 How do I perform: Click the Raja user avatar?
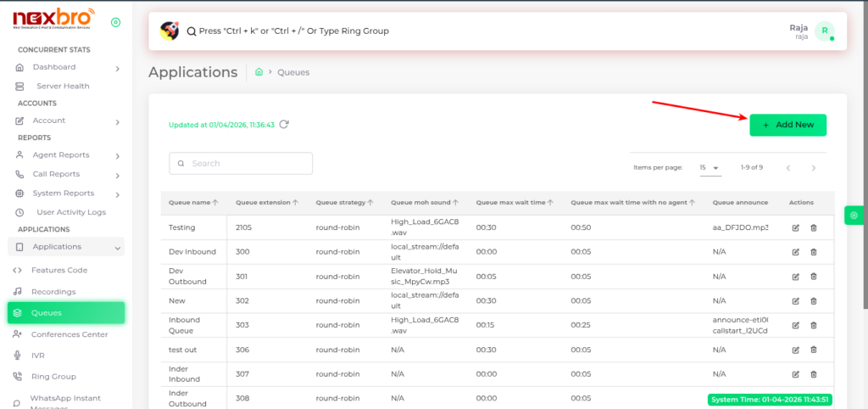click(824, 31)
